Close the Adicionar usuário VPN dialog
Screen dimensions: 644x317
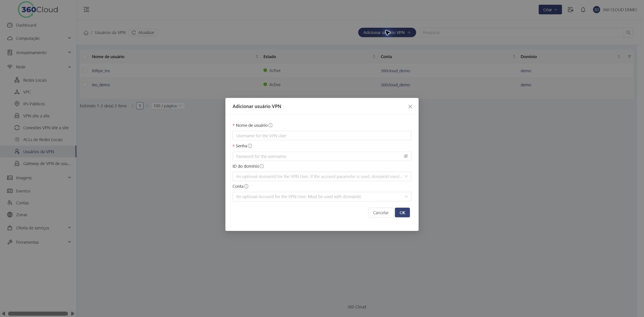410,107
